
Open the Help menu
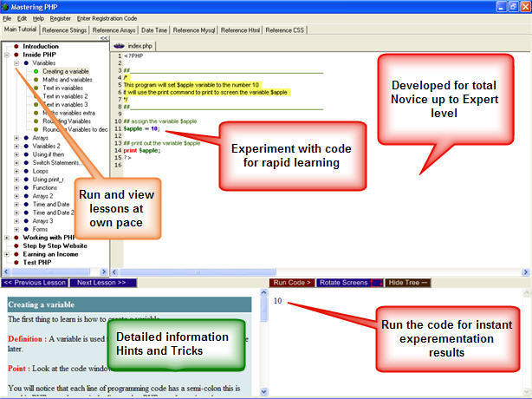pos(38,18)
